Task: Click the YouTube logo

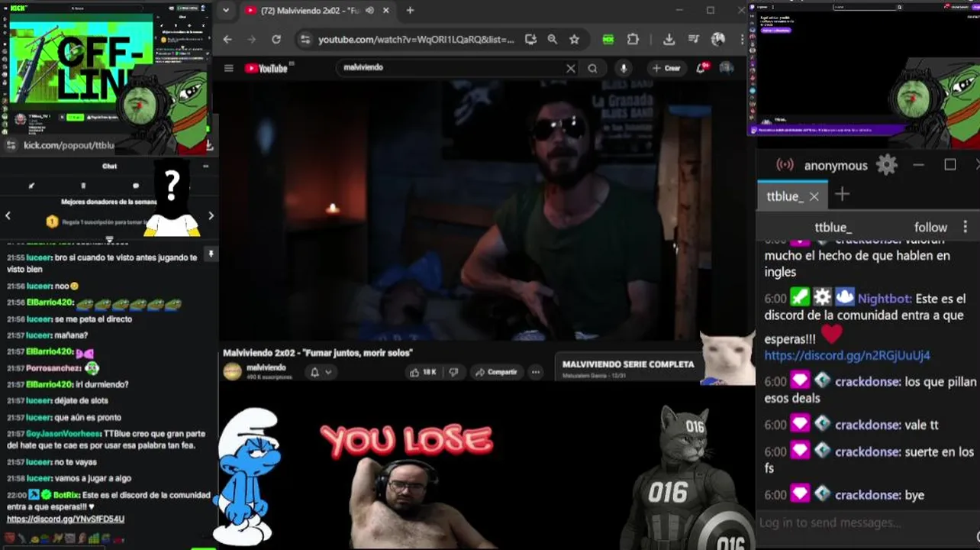Action: [266, 69]
